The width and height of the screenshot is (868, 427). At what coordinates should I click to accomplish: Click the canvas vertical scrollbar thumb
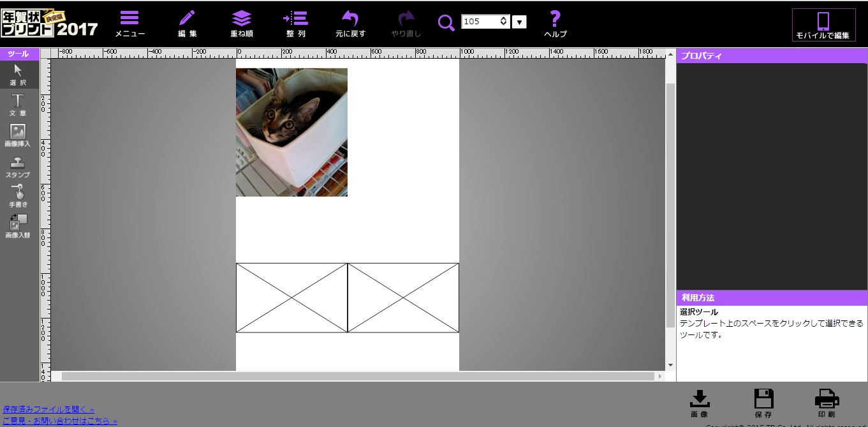click(x=670, y=204)
